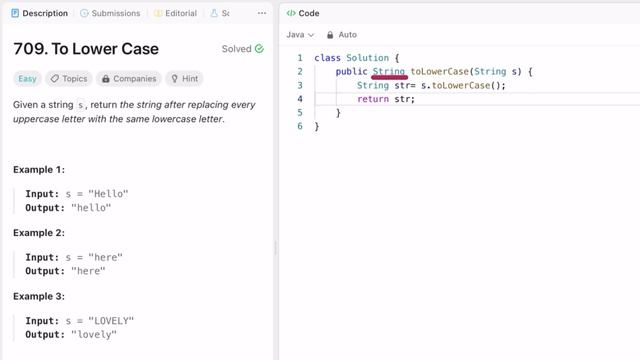The height and width of the screenshot is (360, 640).
Task: Click the lightbulb icon on Hint
Action: [x=175, y=78]
